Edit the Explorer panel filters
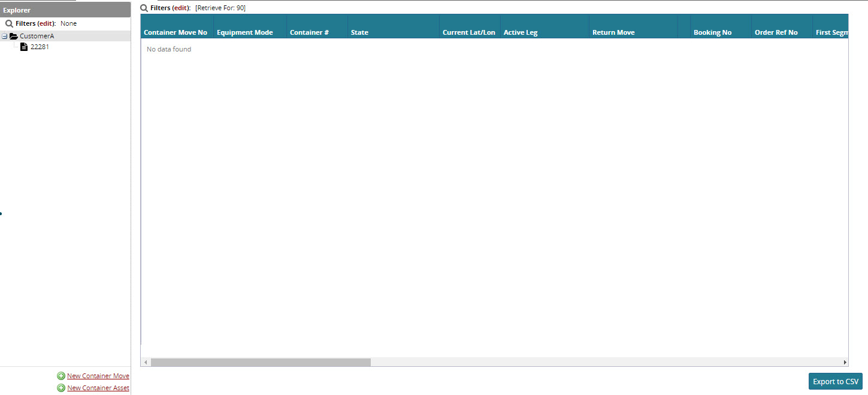The image size is (868, 395). (x=46, y=24)
